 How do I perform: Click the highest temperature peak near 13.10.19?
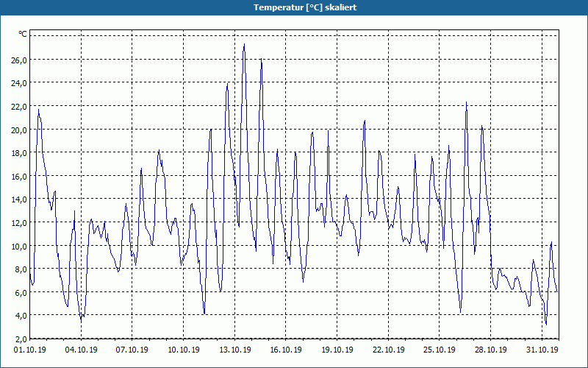tap(244, 44)
